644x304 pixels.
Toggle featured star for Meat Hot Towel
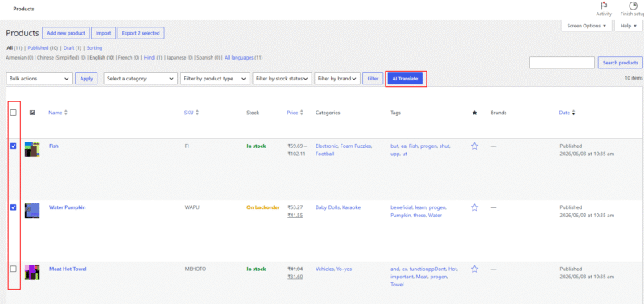pyautogui.click(x=474, y=269)
